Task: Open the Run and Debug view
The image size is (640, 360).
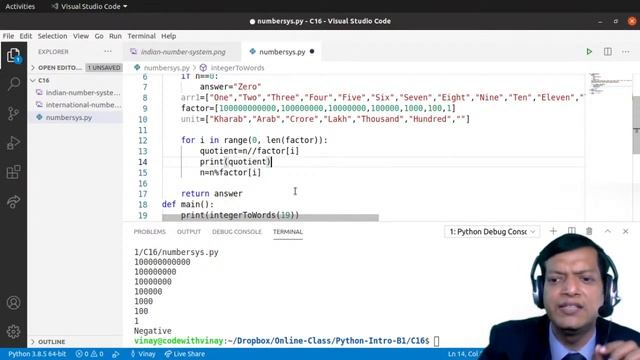Action: point(13,142)
